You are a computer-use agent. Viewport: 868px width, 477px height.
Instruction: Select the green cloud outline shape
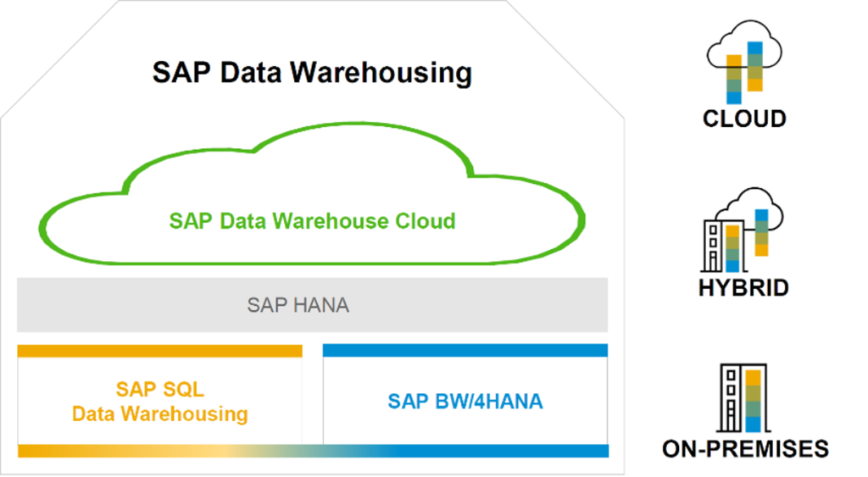(x=312, y=194)
